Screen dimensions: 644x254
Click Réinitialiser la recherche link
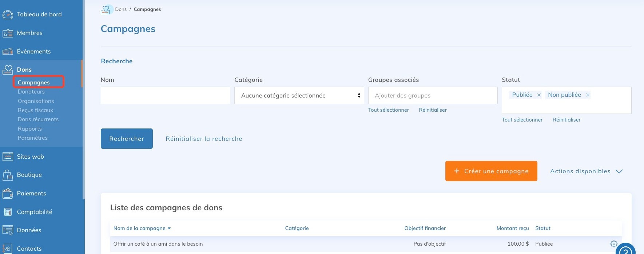(204, 139)
